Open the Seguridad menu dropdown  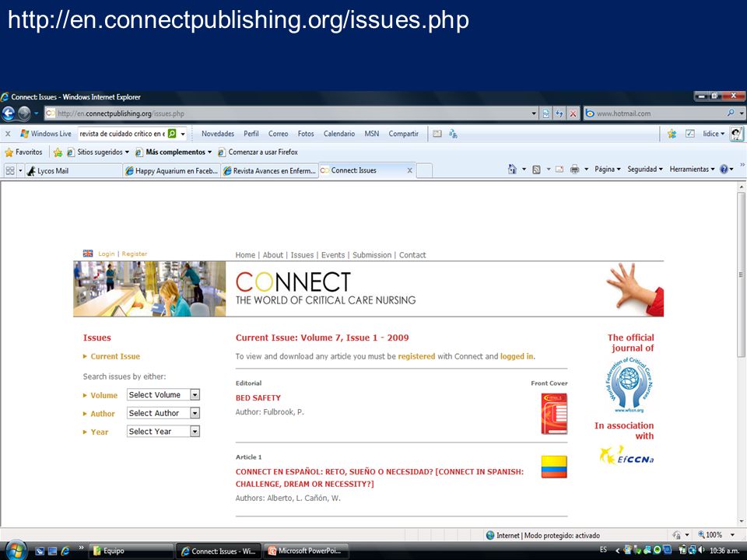point(644,169)
